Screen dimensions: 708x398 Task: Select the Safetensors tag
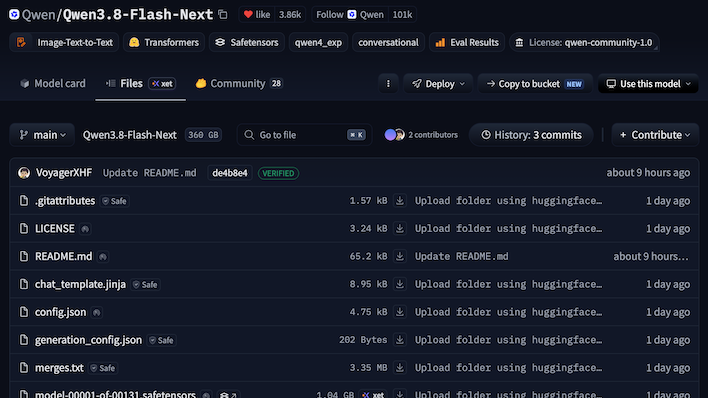click(x=247, y=42)
